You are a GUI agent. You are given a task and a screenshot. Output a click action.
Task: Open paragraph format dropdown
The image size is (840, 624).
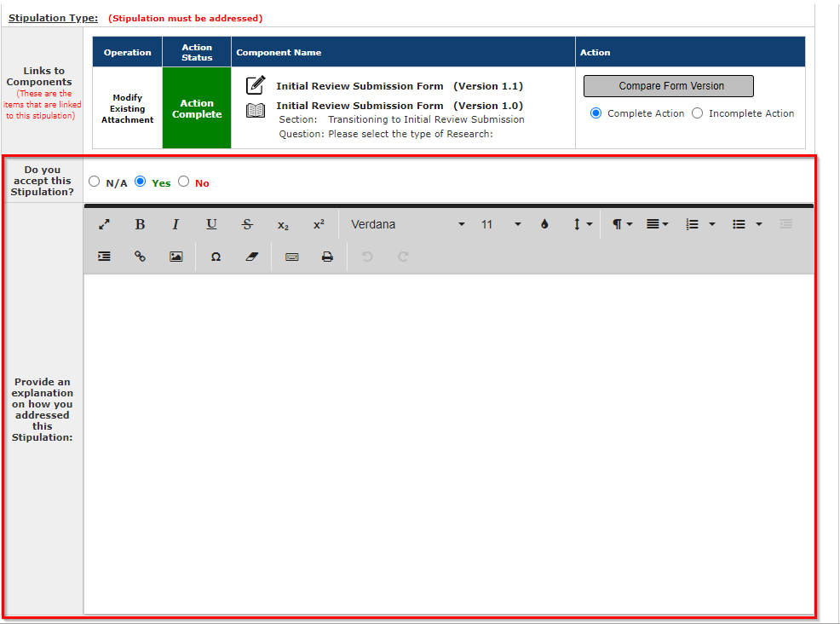[623, 224]
